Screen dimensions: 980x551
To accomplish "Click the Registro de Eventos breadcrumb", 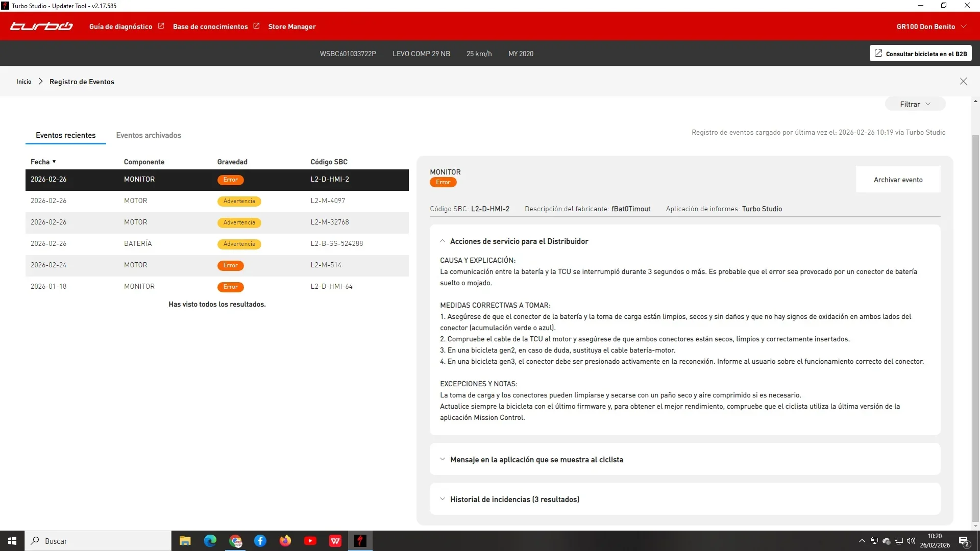I will (82, 82).
